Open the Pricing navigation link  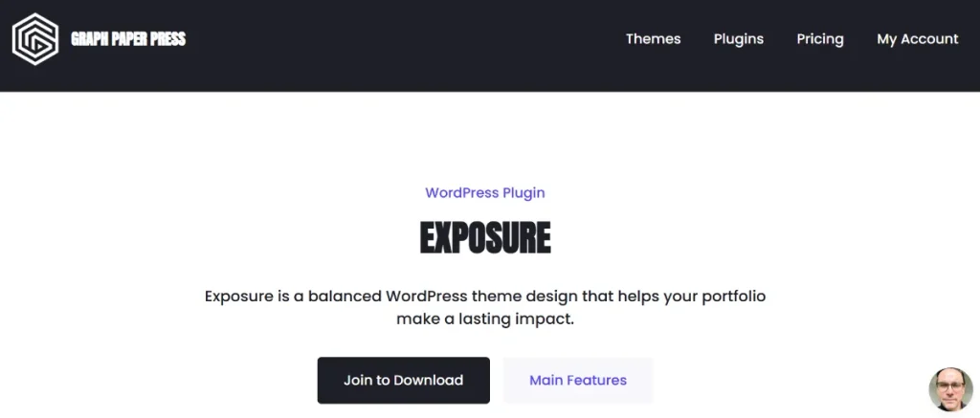pyautogui.click(x=819, y=39)
